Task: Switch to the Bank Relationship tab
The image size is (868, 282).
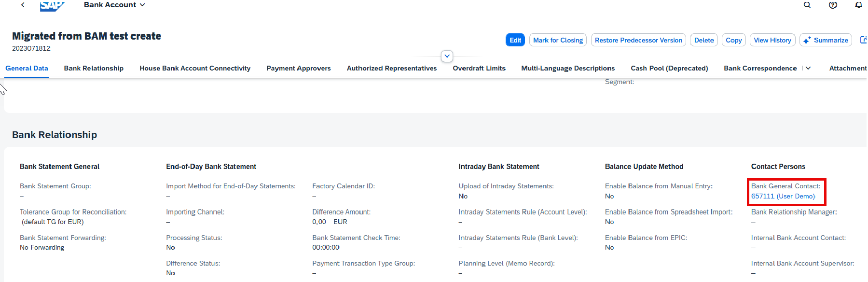Action: 94,68
